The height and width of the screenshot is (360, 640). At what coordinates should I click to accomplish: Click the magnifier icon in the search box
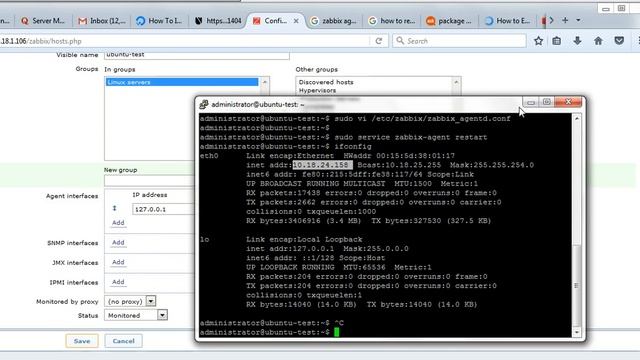coord(400,40)
